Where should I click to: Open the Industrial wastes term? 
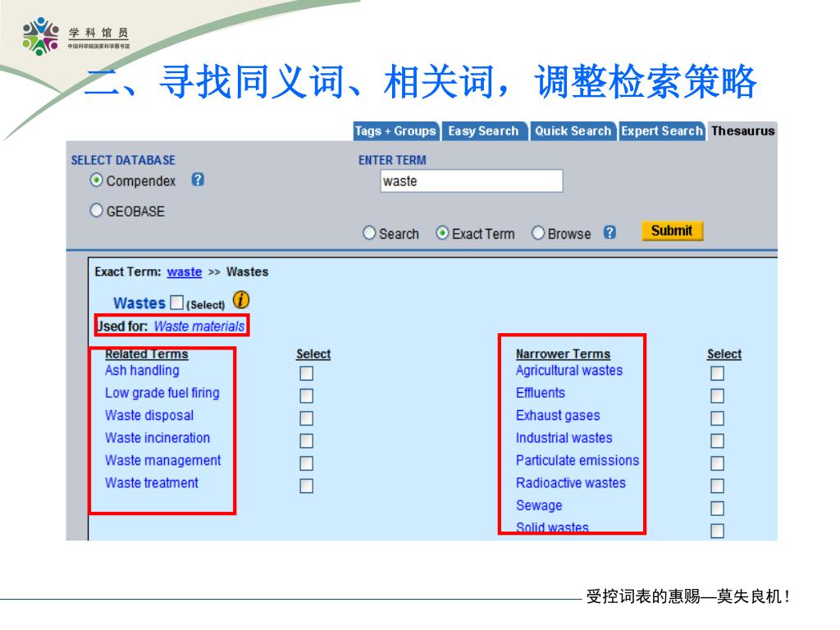pos(564,438)
